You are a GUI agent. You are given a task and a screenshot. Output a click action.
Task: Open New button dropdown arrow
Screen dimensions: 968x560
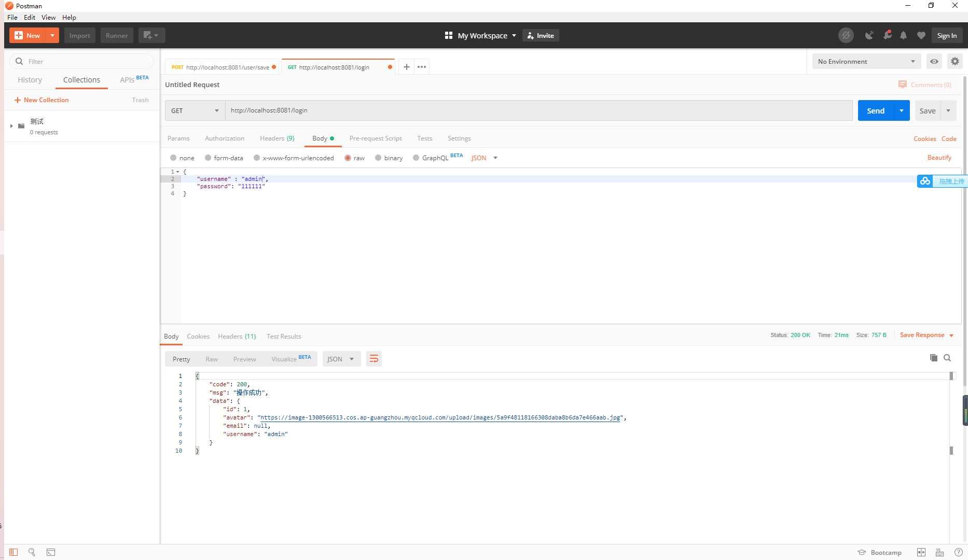pos(52,35)
